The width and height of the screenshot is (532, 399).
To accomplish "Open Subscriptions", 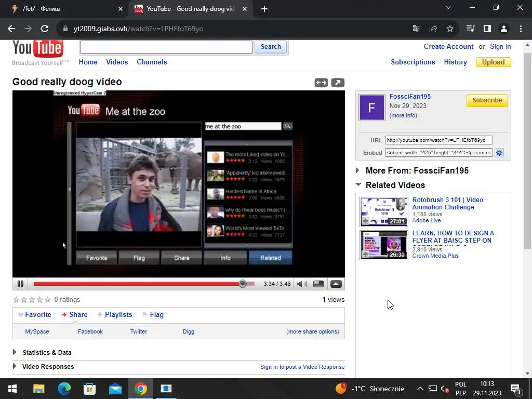I will [413, 62].
